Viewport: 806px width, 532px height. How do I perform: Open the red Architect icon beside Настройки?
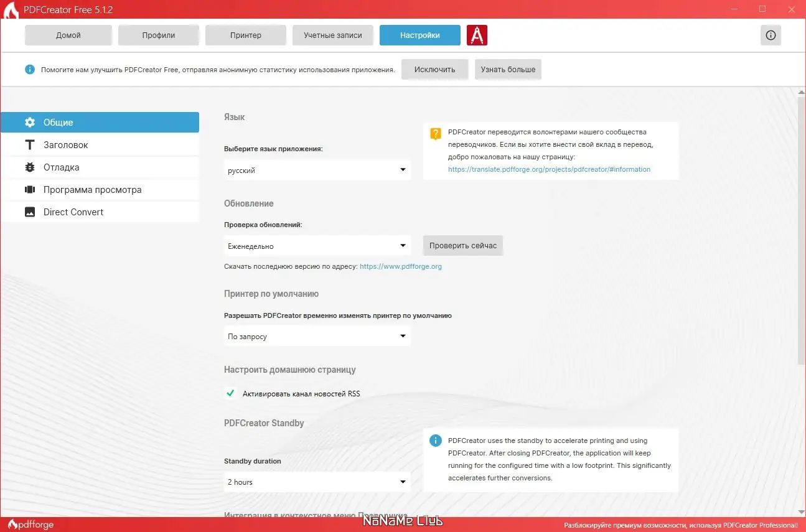click(x=477, y=35)
